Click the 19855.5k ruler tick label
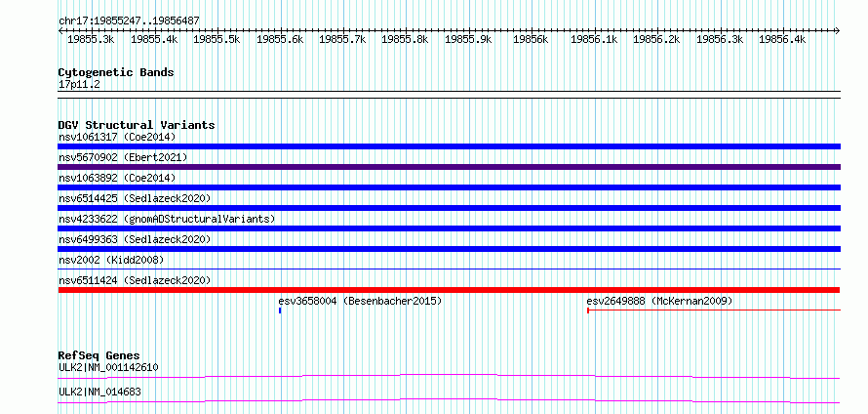This screenshot has height=414, width=868. click(217, 40)
